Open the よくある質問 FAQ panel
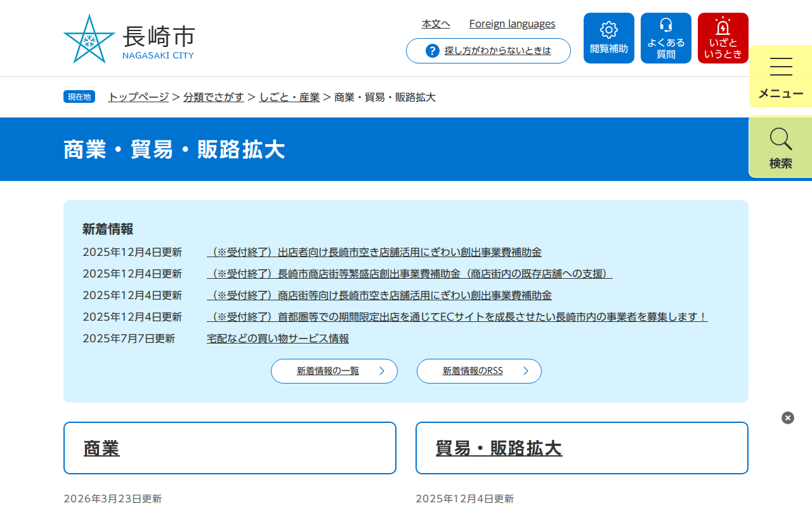812x508 pixels. 665,37
